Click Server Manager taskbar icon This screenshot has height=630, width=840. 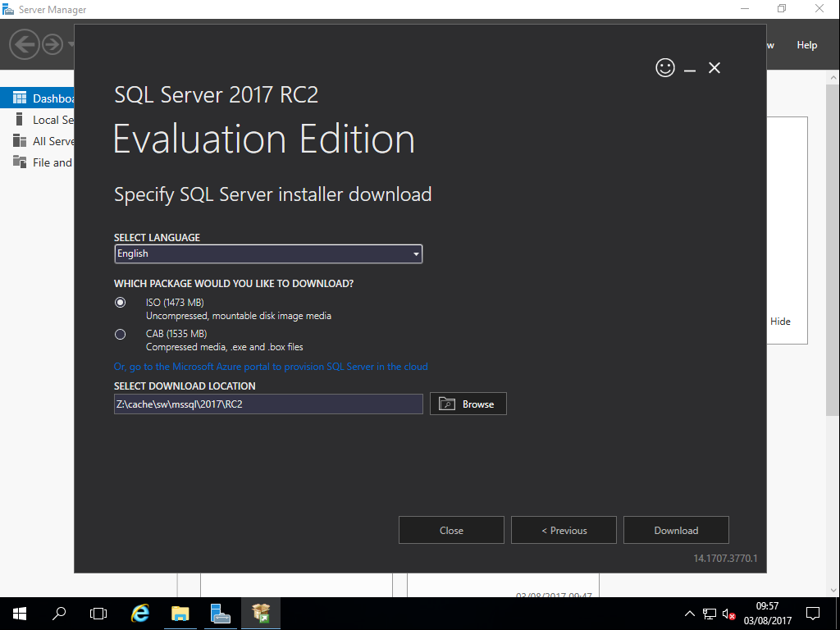click(221, 613)
